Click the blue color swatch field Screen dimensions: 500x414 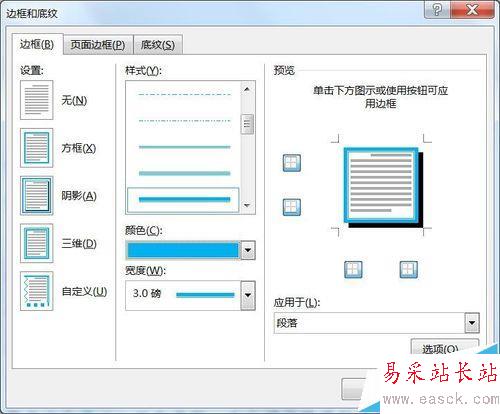183,250
